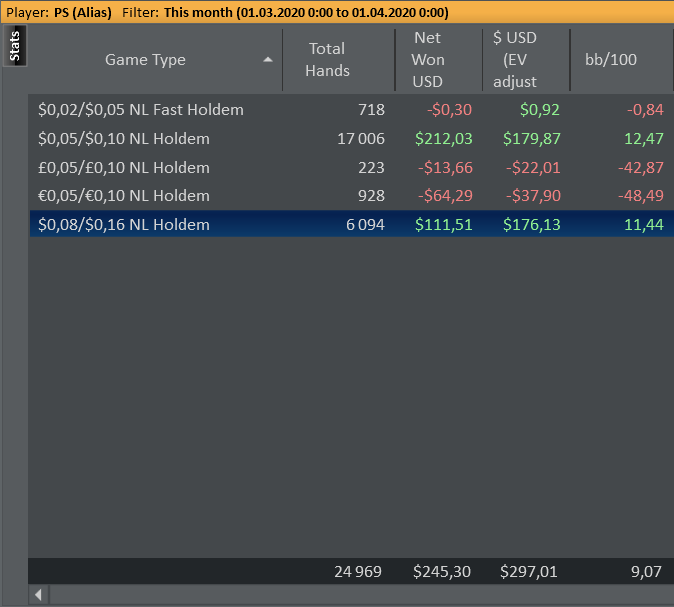Click the 12,47 bb/100 value
This screenshot has width=674, height=607.
pos(644,138)
